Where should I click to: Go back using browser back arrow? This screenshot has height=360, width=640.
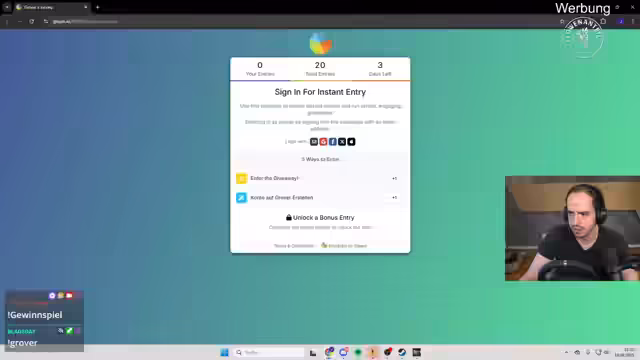[7, 21]
